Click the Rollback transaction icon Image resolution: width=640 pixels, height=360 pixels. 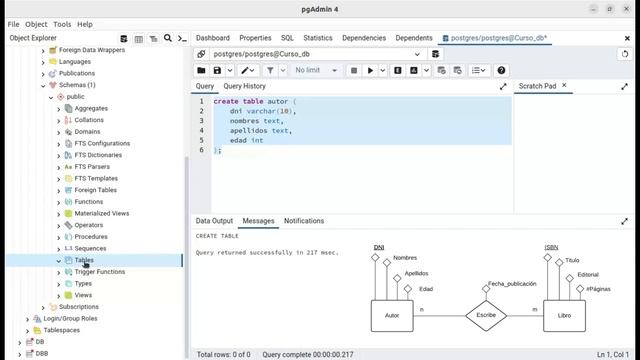click(x=458, y=70)
